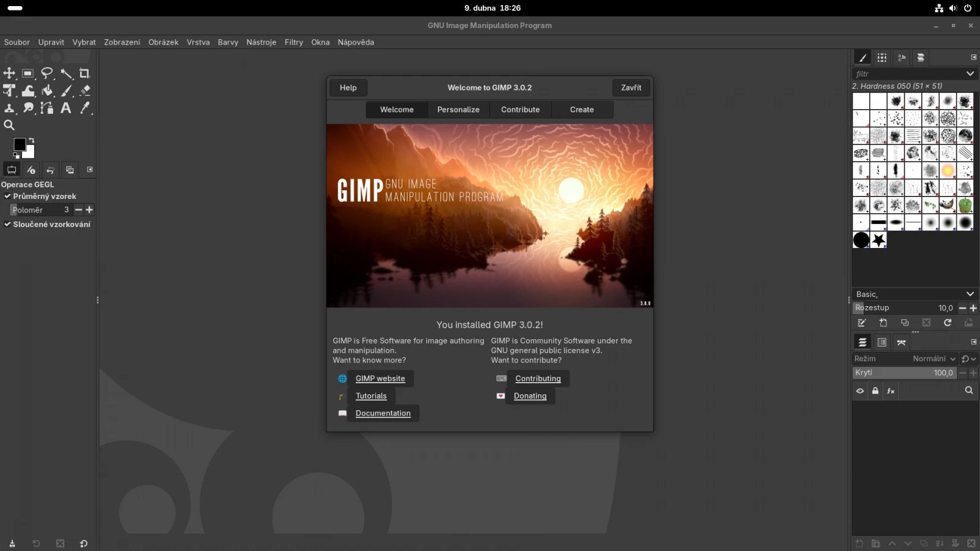
Task: Switch to the Patterns tab
Action: [882, 58]
